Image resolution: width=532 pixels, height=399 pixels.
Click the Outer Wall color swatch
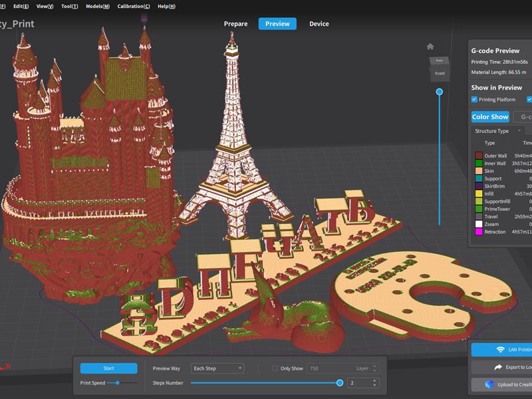[x=478, y=156]
